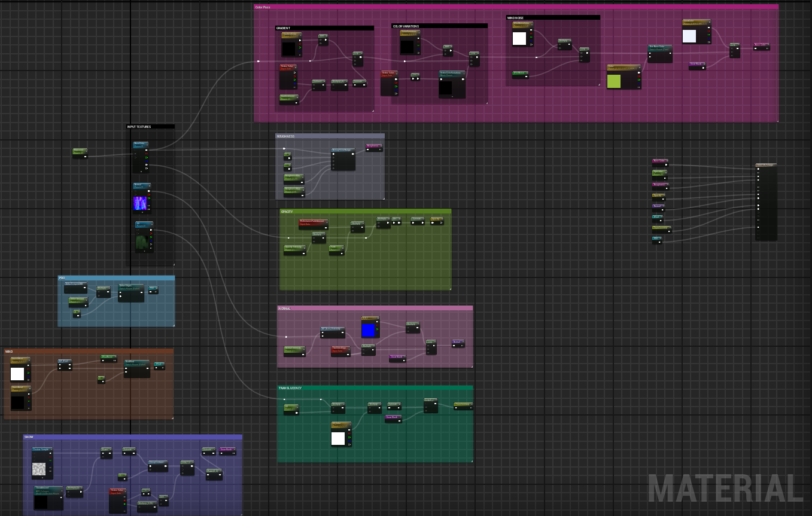Select the Texture Sample node in SNOW group
Screen dimensions: 812x516
[42, 463]
